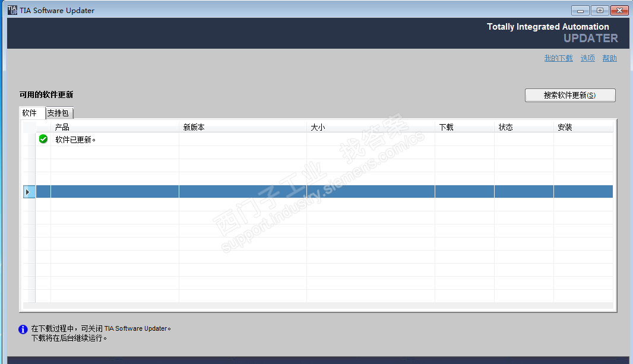Close the TIA Software Updater window

tap(619, 11)
